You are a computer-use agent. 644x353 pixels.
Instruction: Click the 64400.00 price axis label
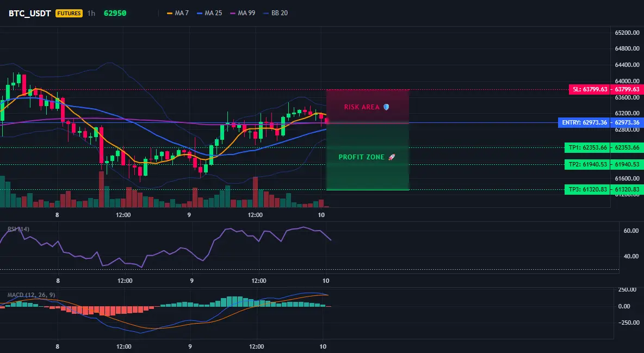[627, 65]
